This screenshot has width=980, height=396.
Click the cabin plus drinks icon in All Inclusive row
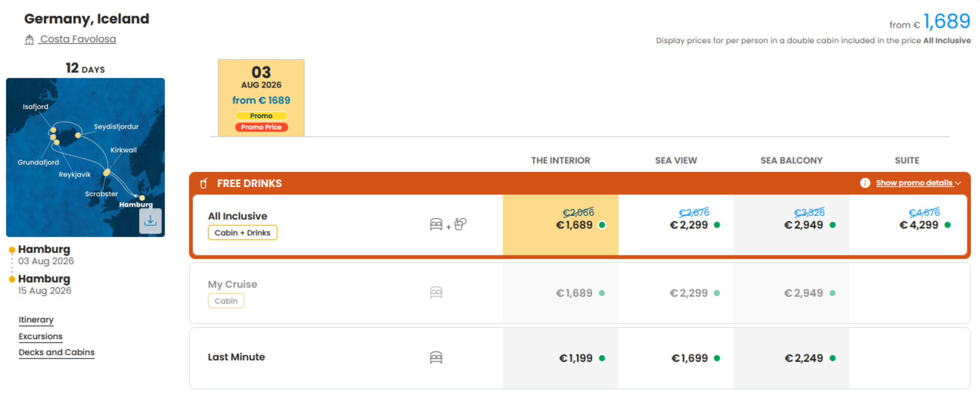pyautogui.click(x=448, y=224)
